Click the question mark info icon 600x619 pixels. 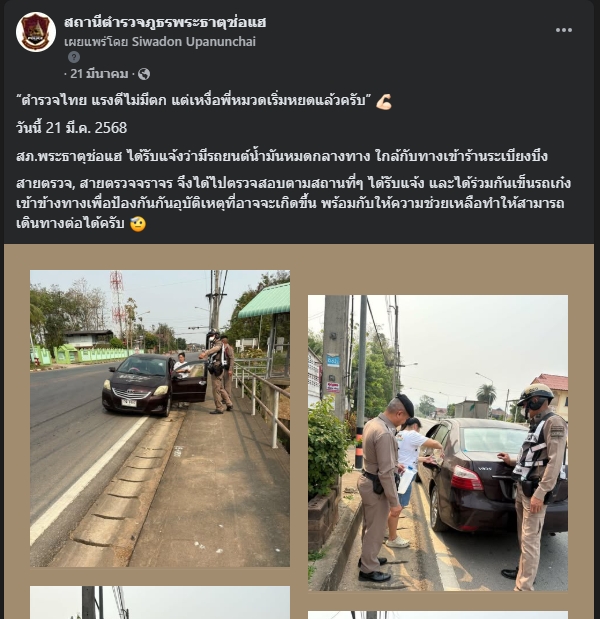[74, 57]
